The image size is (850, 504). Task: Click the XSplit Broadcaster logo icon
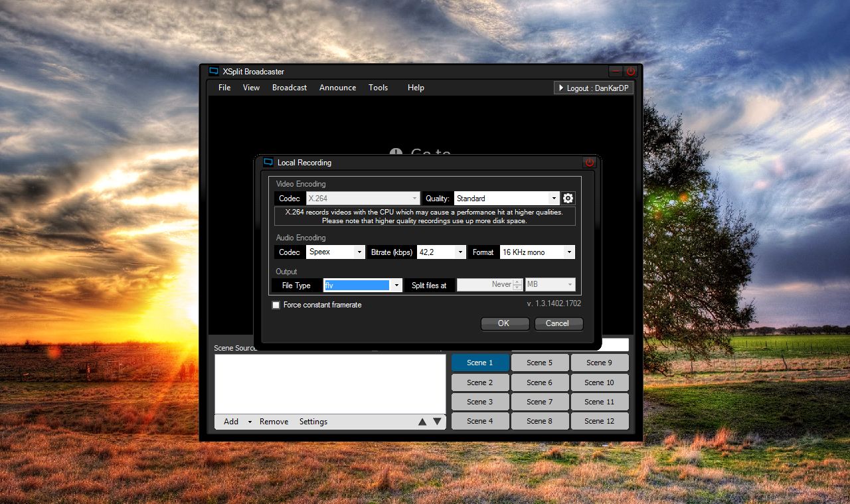[214, 71]
